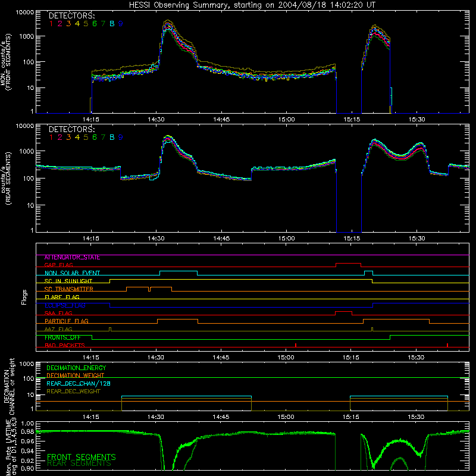Click the BAD_PACKETS flag label
This screenshot has height=476, width=476.
(x=65, y=345)
